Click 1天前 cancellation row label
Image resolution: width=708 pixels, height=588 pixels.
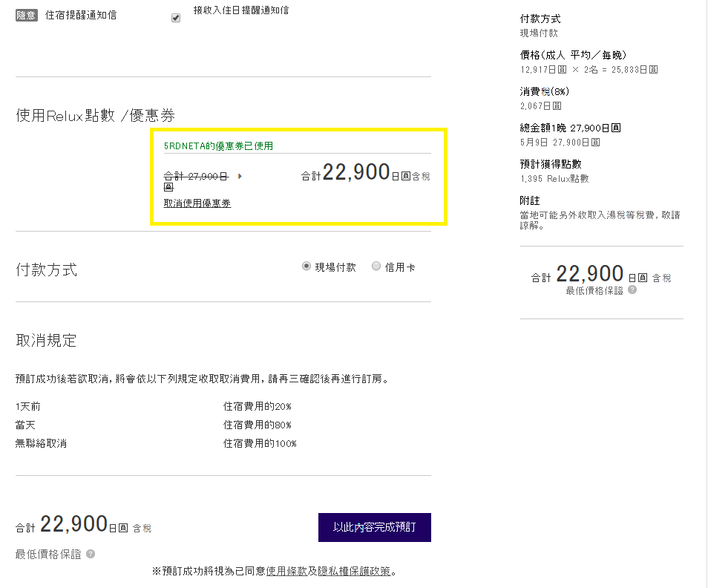click(28, 406)
